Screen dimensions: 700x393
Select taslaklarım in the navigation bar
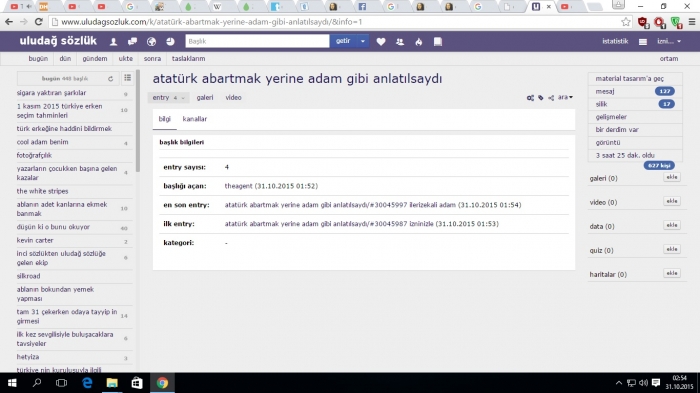coord(188,59)
